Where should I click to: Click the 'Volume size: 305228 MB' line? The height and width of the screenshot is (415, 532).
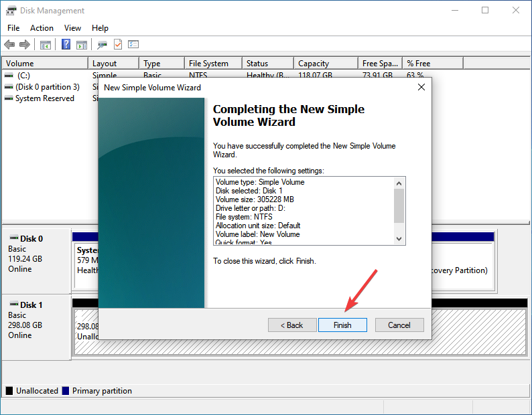coord(255,199)
